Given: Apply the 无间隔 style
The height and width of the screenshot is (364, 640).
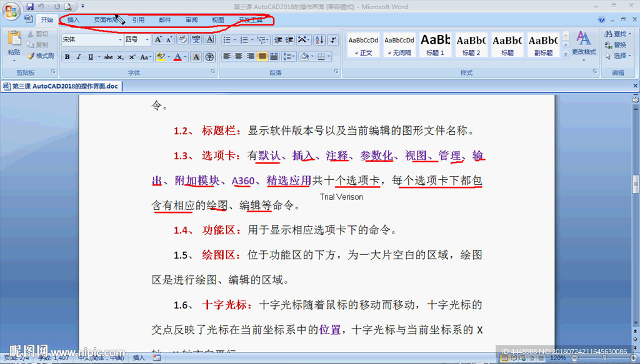Looking at the screenshot, I should point(399,45).
